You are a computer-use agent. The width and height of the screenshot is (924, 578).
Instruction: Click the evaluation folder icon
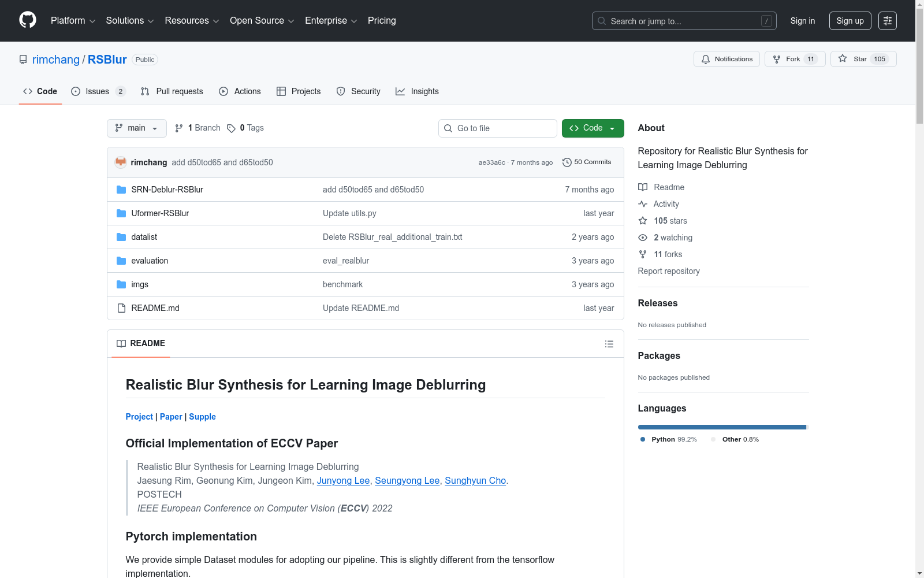(x=121, y=261)
